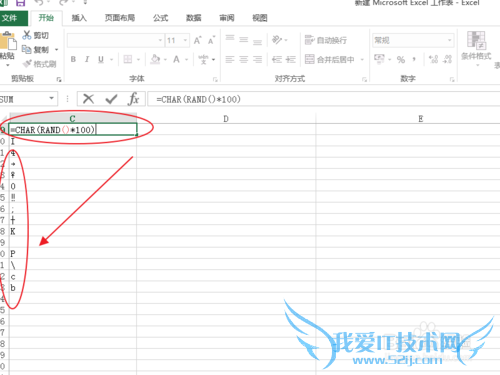Select column C header
500x375 pixels.
coord(73,118)
